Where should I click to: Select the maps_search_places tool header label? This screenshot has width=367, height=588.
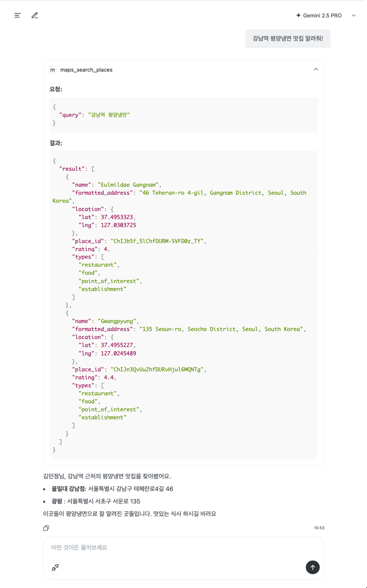click(87, 70)
